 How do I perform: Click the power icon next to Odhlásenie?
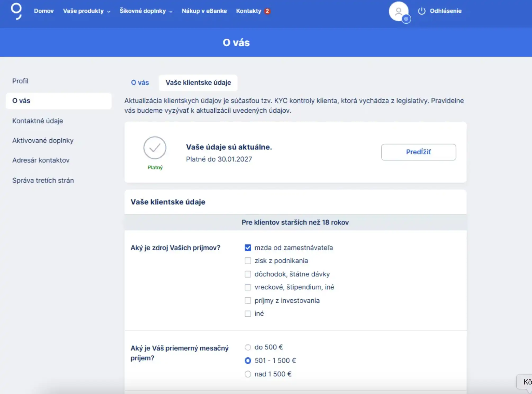click(421, 11)
